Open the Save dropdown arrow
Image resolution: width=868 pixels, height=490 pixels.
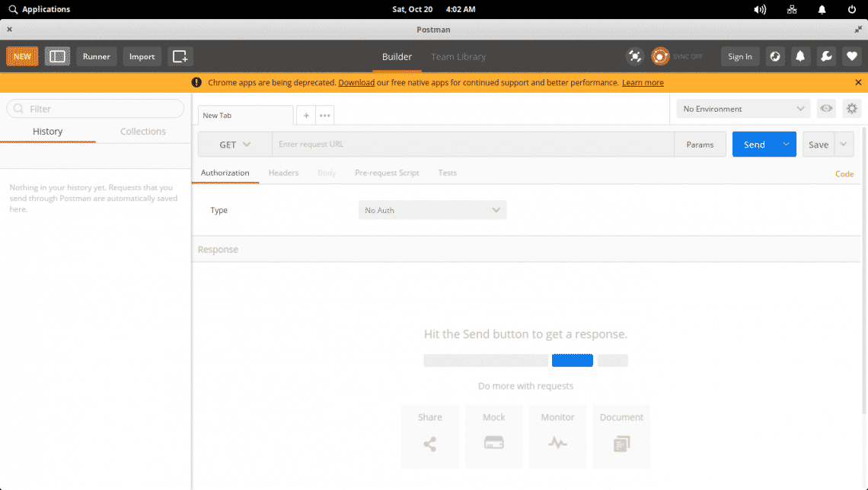pos(844,145)
